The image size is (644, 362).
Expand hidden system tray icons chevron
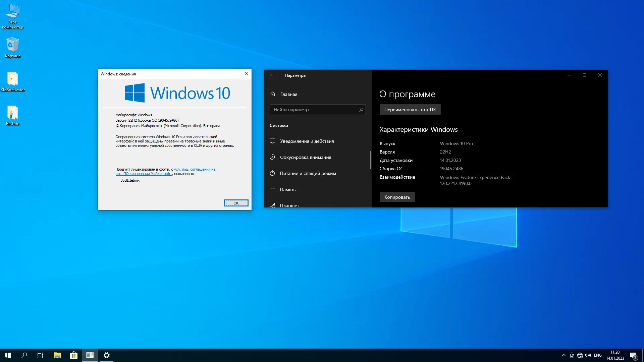tap(563, 355)
